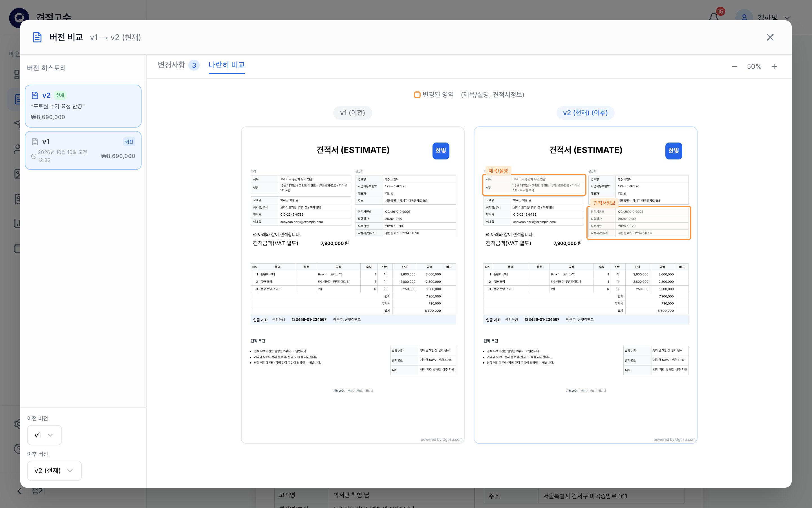The image size is (812, 508).
Task: Click the 버전 히스토리 heading
Action: coord(46,68)
